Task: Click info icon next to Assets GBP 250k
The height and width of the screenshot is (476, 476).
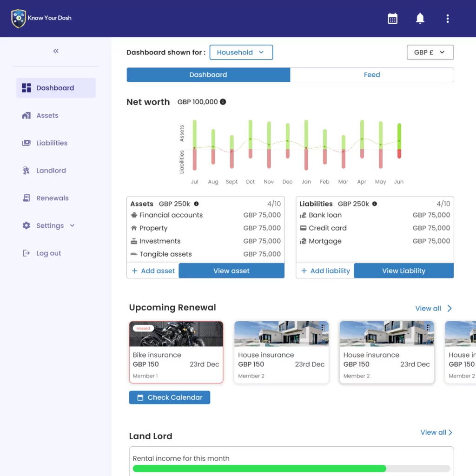Action: click(x=196, y=204)
